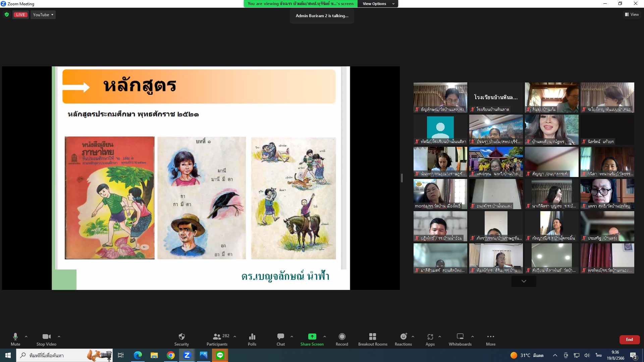Open the YouTube live stream dropdown

[x=43, y=15]
